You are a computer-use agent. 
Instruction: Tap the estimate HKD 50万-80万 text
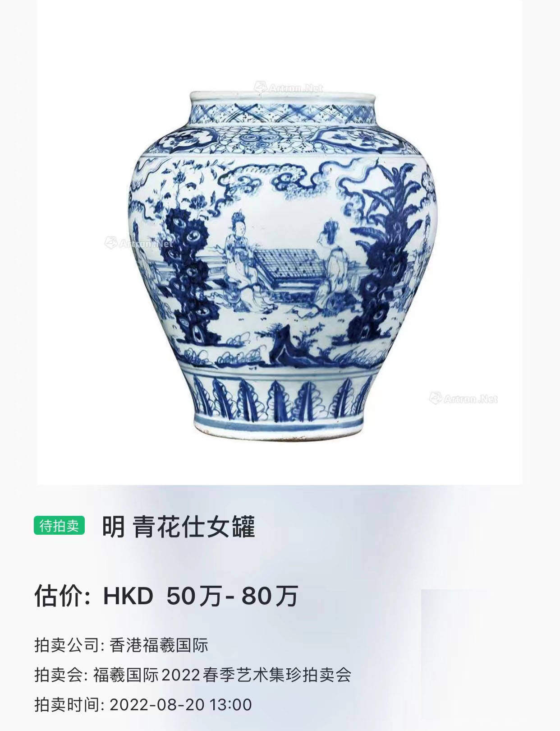coord(201,596)
